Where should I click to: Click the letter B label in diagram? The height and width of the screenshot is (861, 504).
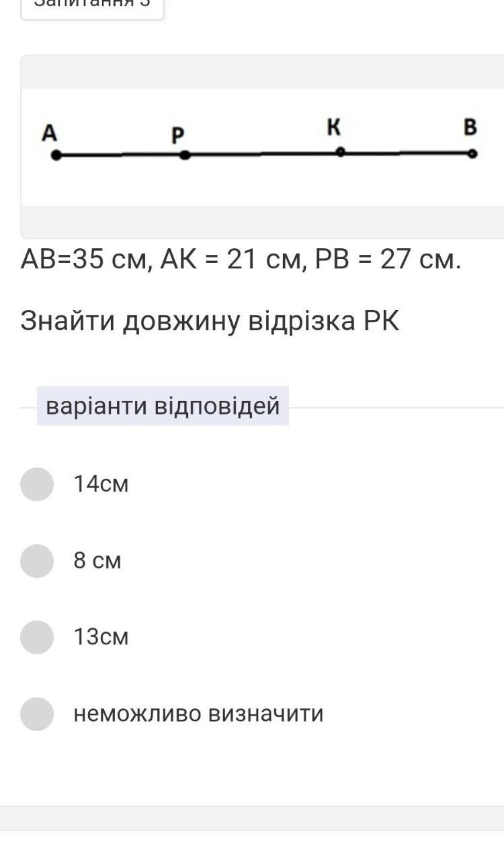pyautogui.click(x=470, y=126)
